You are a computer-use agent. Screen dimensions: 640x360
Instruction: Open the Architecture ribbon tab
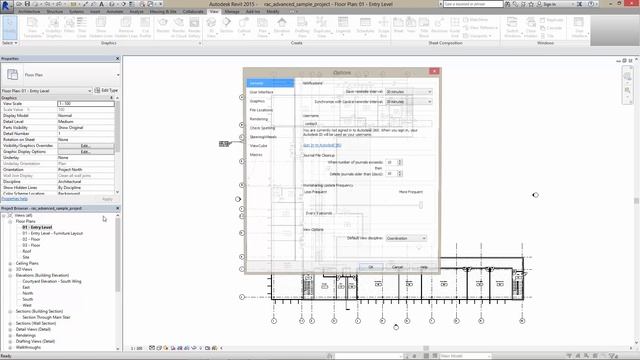(29, 11)
